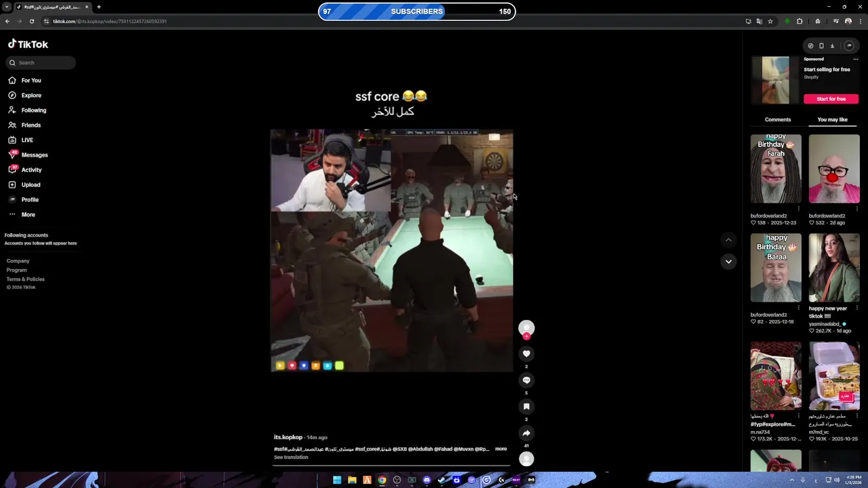Screen dimensions: 868x488
Task: Open the Chrome three-dot menu
Action: (860, 21)
